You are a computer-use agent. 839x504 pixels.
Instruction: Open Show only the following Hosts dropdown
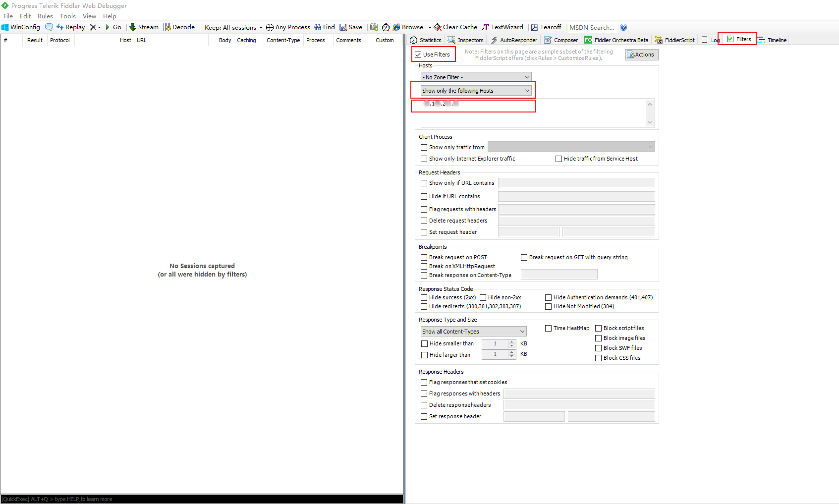[476, 91]
